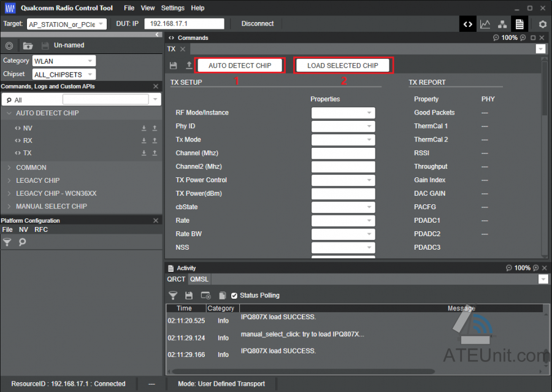The height and width of the screenshot is (392, 552).
Task: Save the Un-named workspace disk icon
Action: tap(45, 45)
